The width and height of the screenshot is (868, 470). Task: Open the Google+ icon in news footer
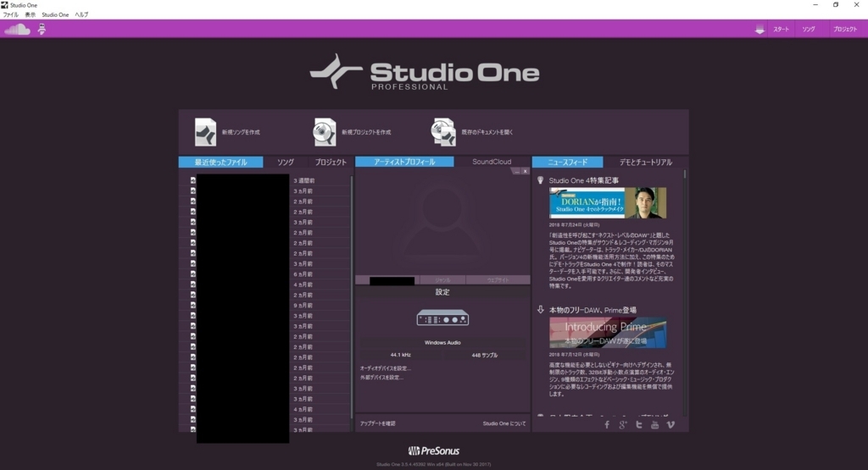(623, 424)
